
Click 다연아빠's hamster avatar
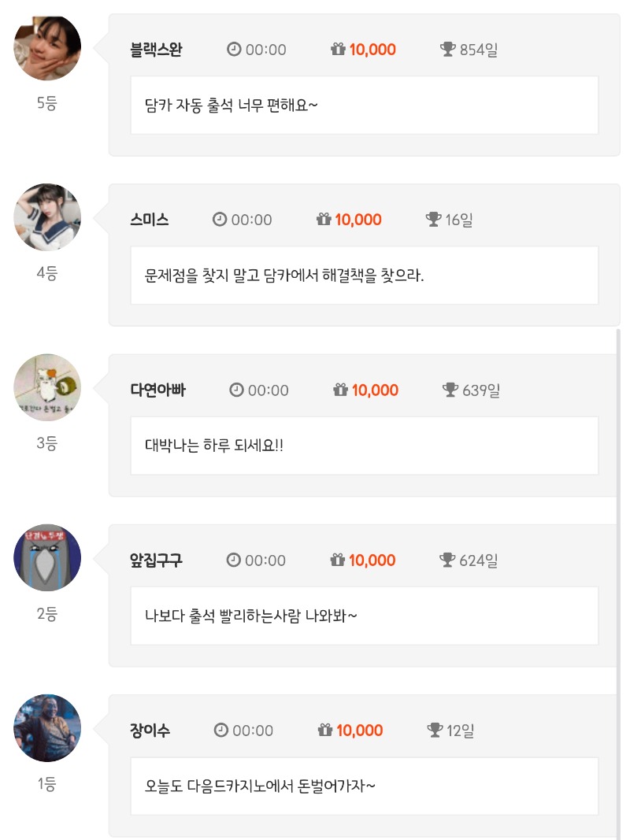click(x=47, y=387)
